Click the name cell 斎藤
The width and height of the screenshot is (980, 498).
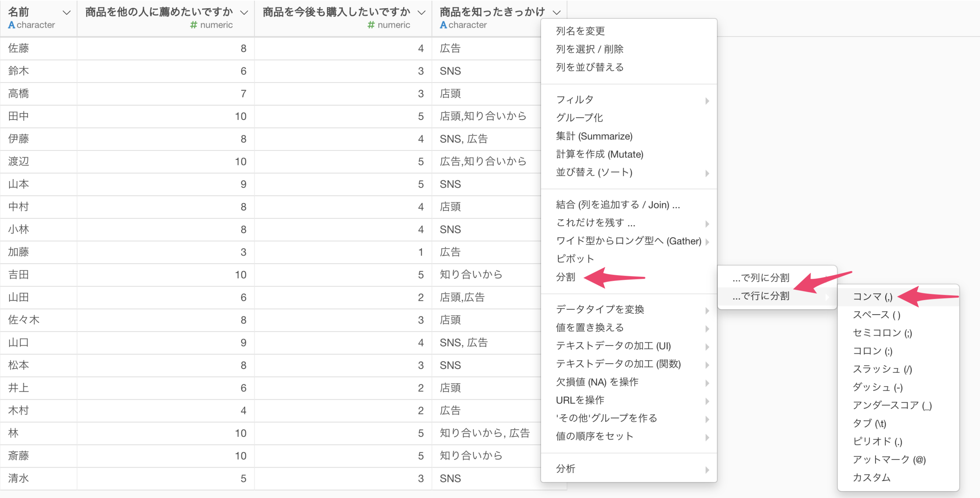[x=38, y=456]
